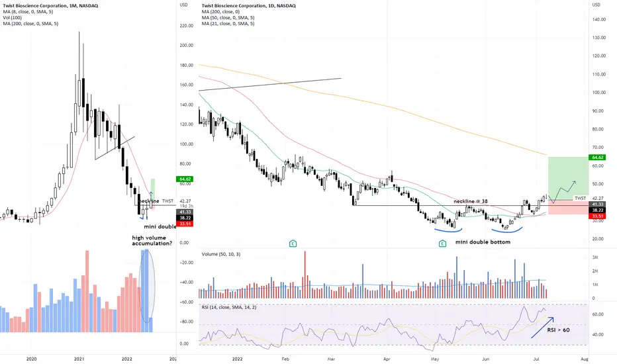Click the Apr label on daily time axis
The image size is (617, 364).
coord(387,359)
